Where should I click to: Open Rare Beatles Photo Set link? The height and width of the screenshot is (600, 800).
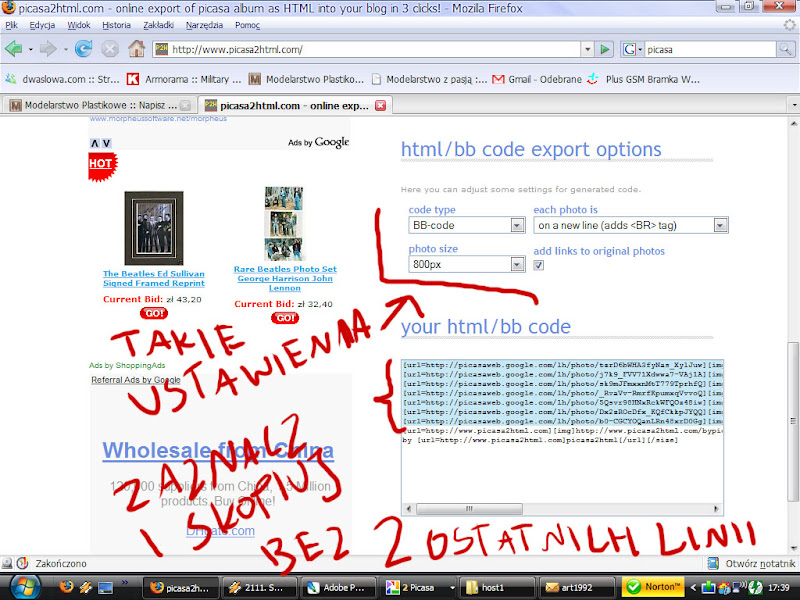pyautogui.click(x=285, y=279)
